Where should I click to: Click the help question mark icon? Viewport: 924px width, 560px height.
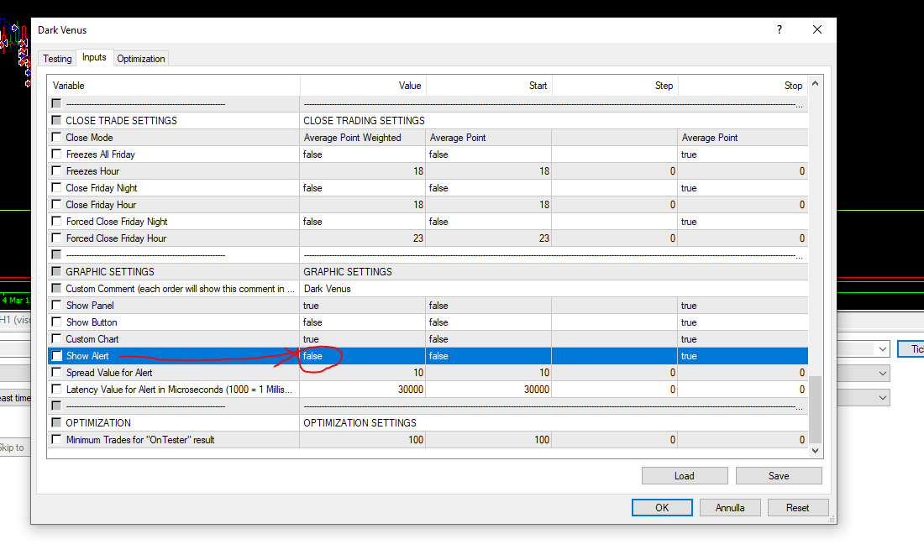(x=779, y=29)
